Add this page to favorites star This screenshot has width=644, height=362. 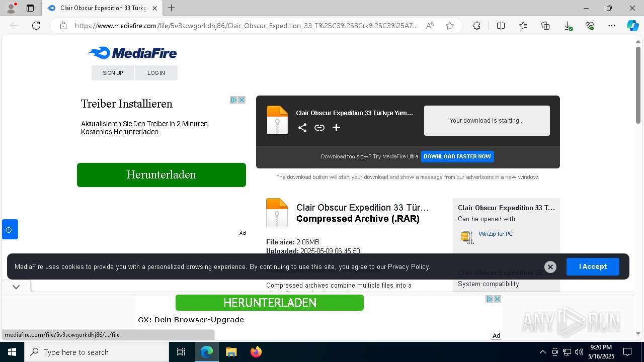450,26
